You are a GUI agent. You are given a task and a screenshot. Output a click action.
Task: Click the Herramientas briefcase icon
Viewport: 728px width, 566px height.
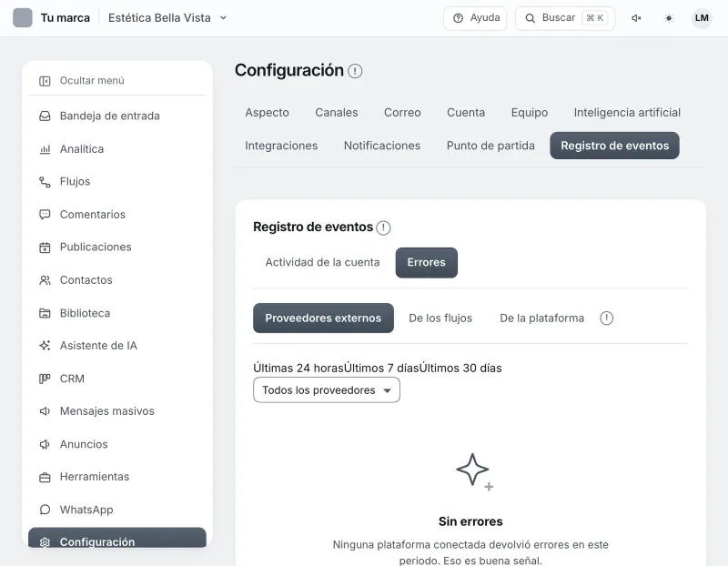(45, 478)
